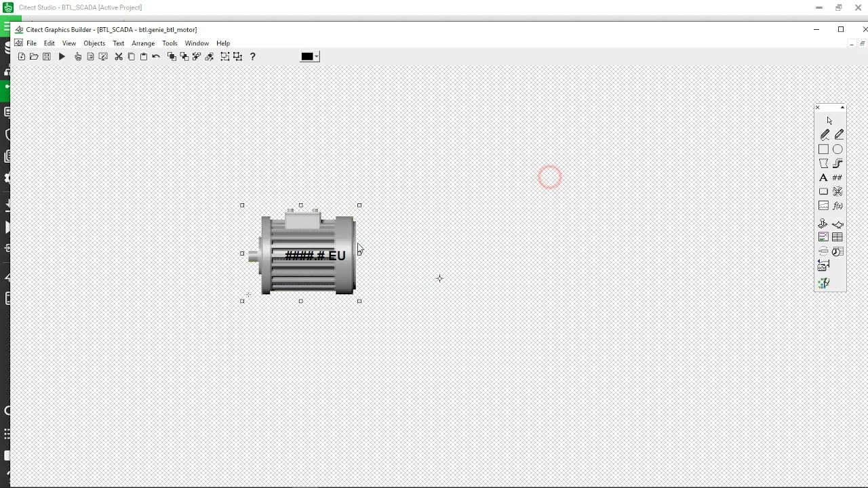The width and height of the screenshot is (868, 488).
Task: Select the Symbol Set fan tool
Action: point(837,192)
